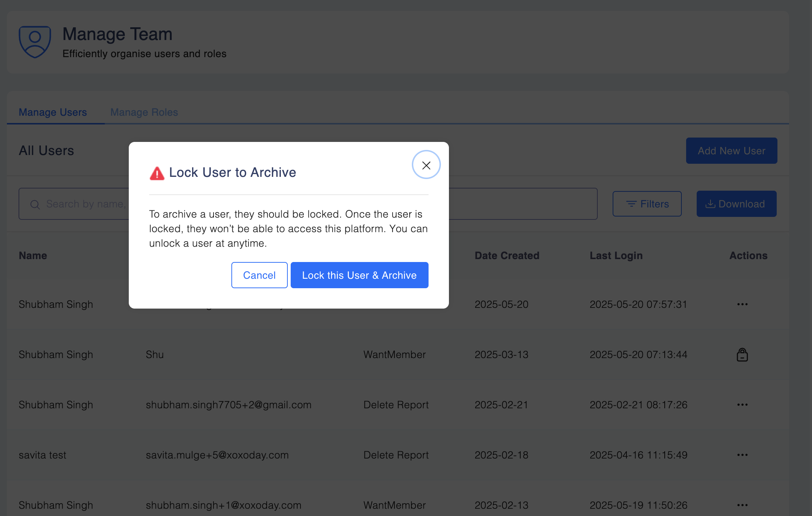Open the Filters panel
This screenshot has width=812, height=516.
[x=647, y=204]
